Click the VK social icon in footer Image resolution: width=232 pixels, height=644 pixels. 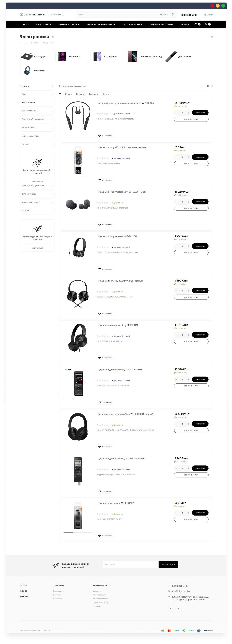point(171,609)
